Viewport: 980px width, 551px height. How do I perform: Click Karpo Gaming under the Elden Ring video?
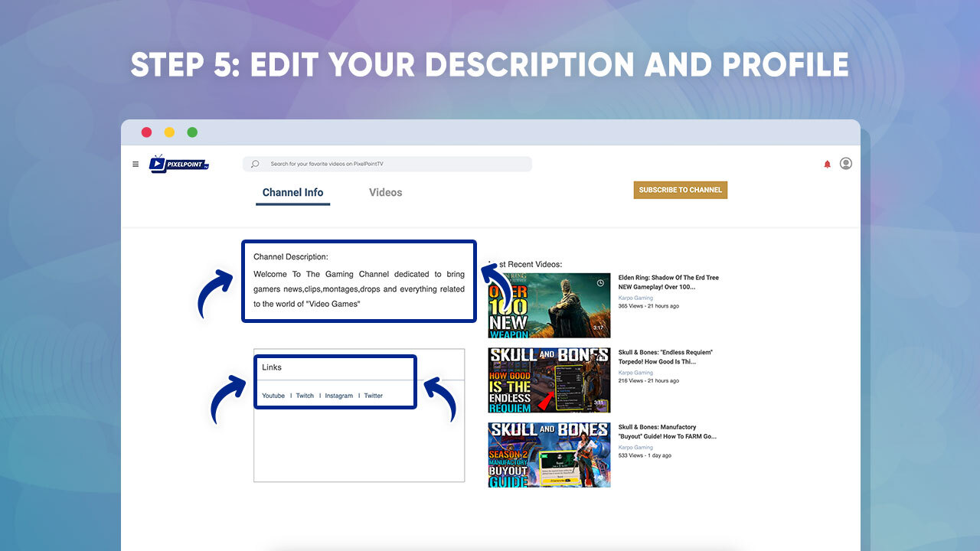point(635,297)
